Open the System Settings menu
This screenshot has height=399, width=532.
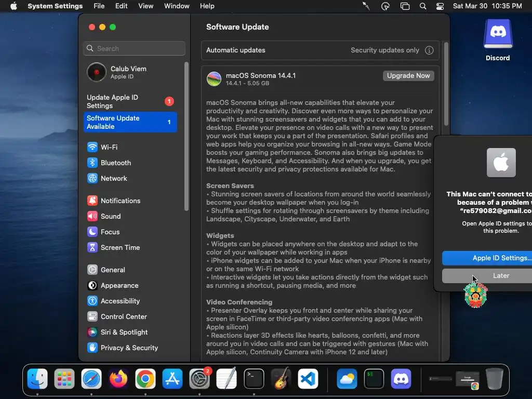[55, 6]
